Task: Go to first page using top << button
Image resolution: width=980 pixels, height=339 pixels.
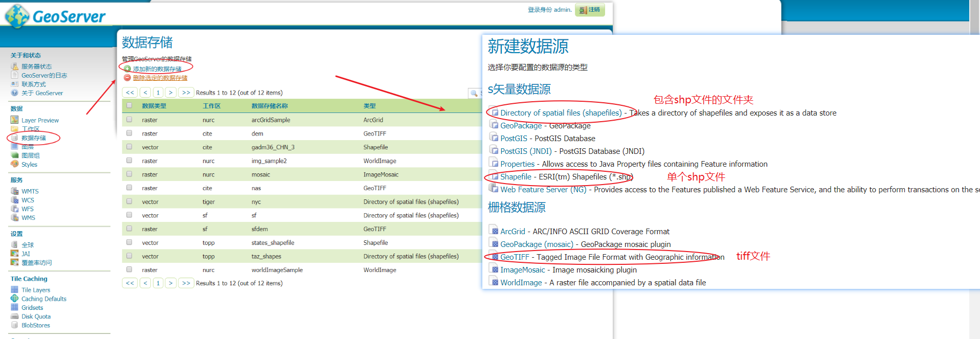Action: pyautogui.click(x=130, y=93)
